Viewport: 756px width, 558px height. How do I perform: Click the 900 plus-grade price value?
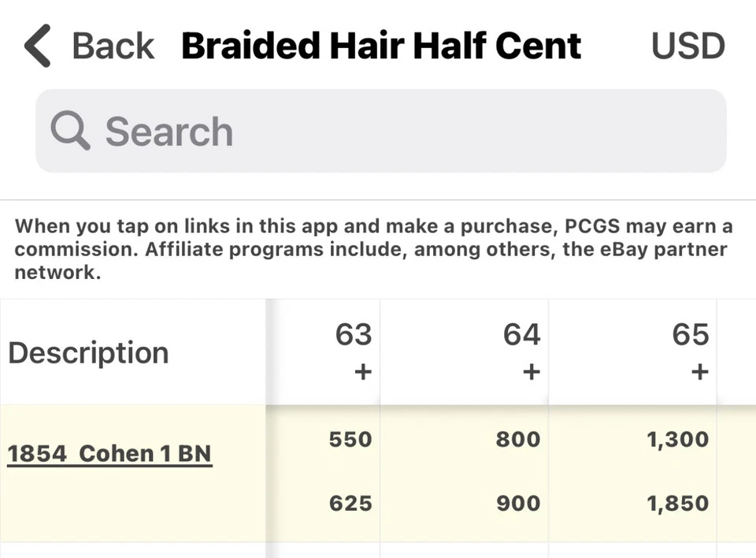pyautogui.click(x=518, y=503)
